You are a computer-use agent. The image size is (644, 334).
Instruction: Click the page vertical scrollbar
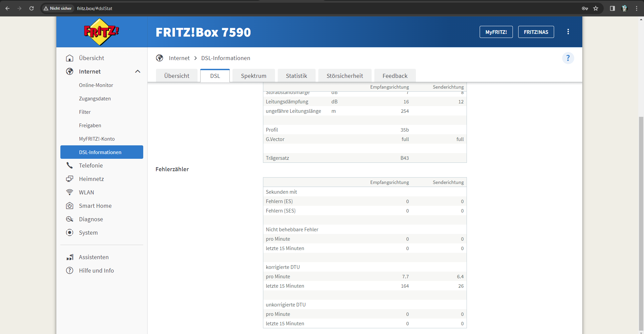point(641,223)
